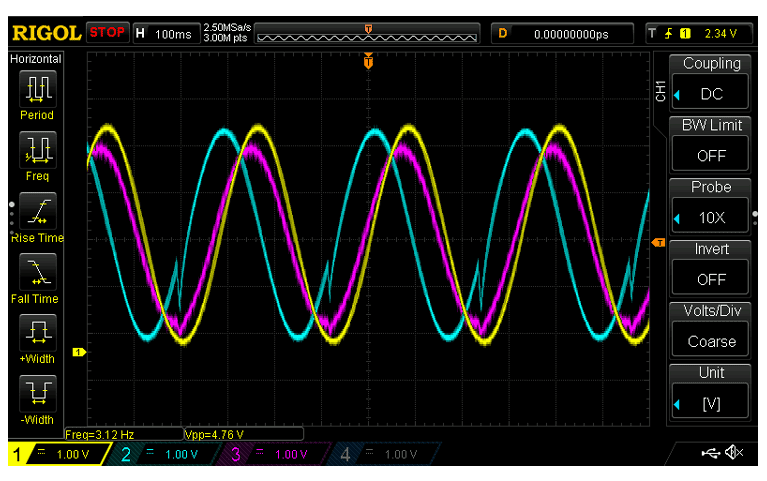Click the trigger level marker on right edge
767x481 pixels.
pos(658,243)
